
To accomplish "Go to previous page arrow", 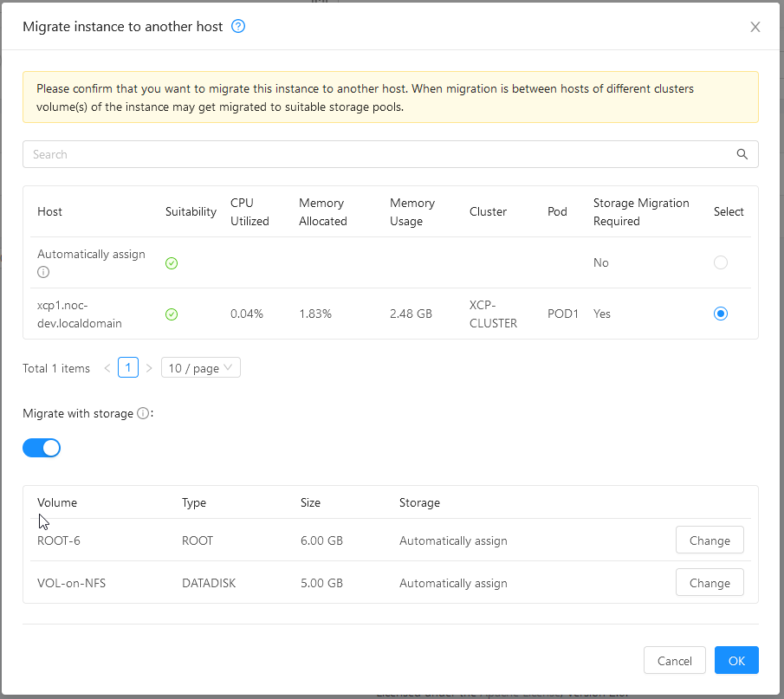I will (x=107, y=368).
